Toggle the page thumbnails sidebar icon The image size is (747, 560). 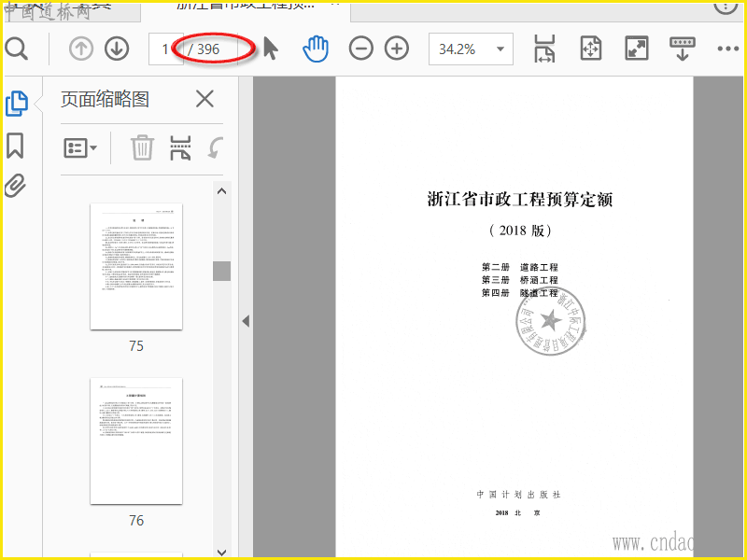pos(17,104)
